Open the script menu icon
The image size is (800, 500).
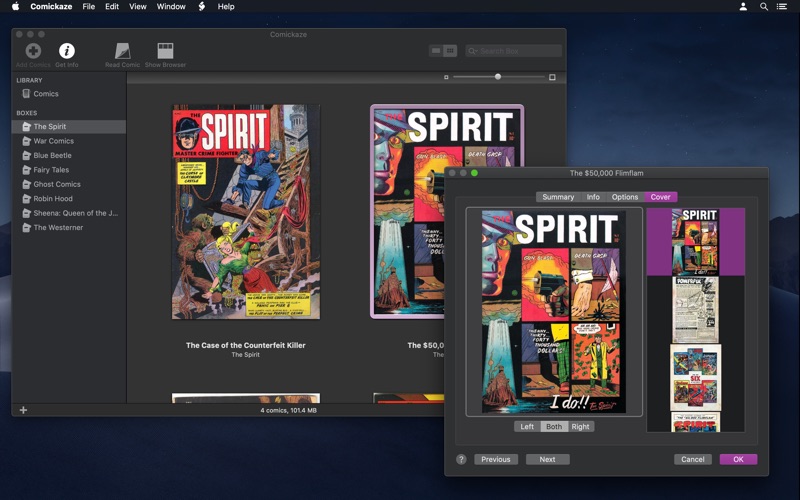click(202, 7)
